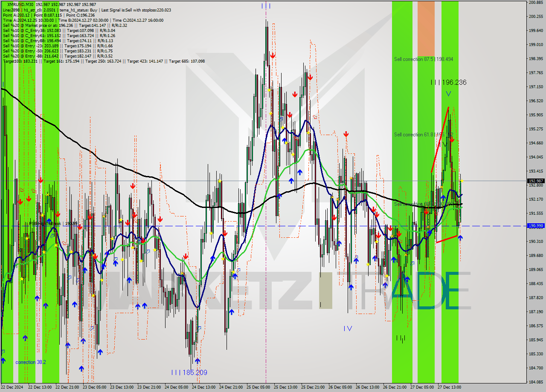This screenshot has height=392, width=546.
Task: Click the 198.395 price axis label
Action: click(x=536, y=59)
